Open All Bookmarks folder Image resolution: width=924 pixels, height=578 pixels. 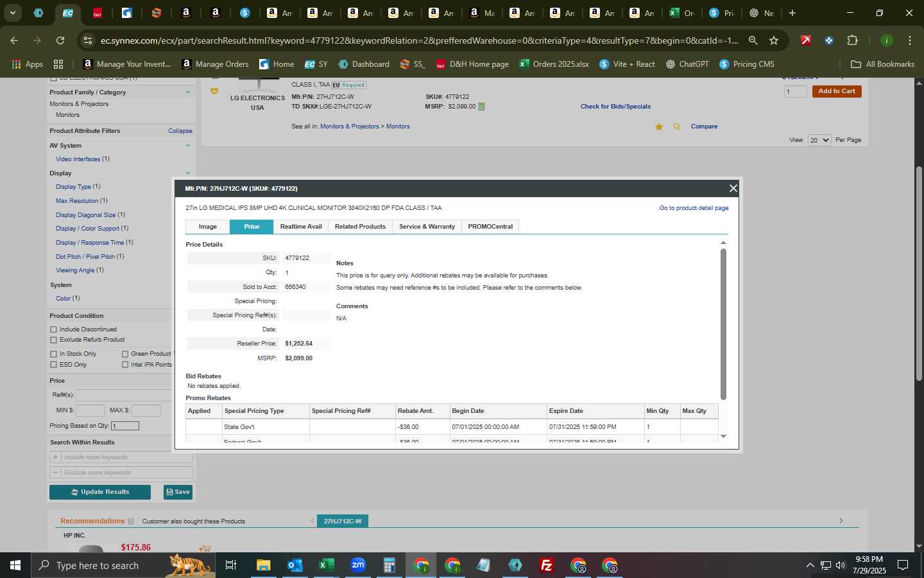(883, 64)
